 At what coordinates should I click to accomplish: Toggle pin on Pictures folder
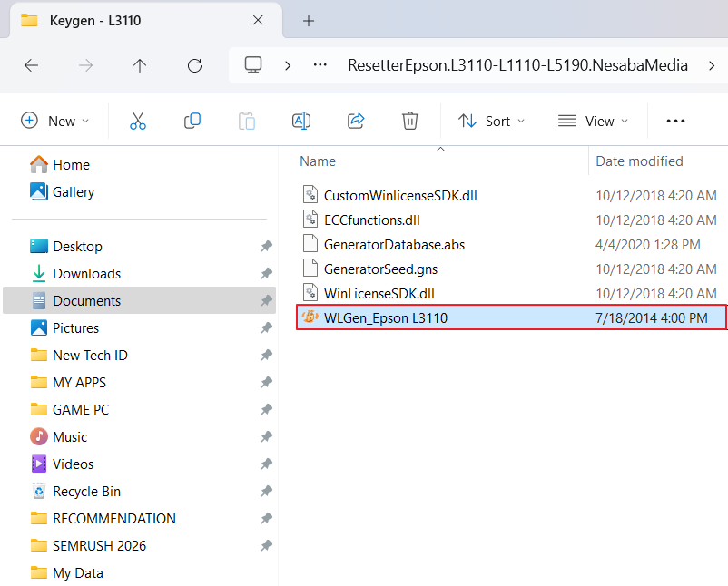[266, 328]
